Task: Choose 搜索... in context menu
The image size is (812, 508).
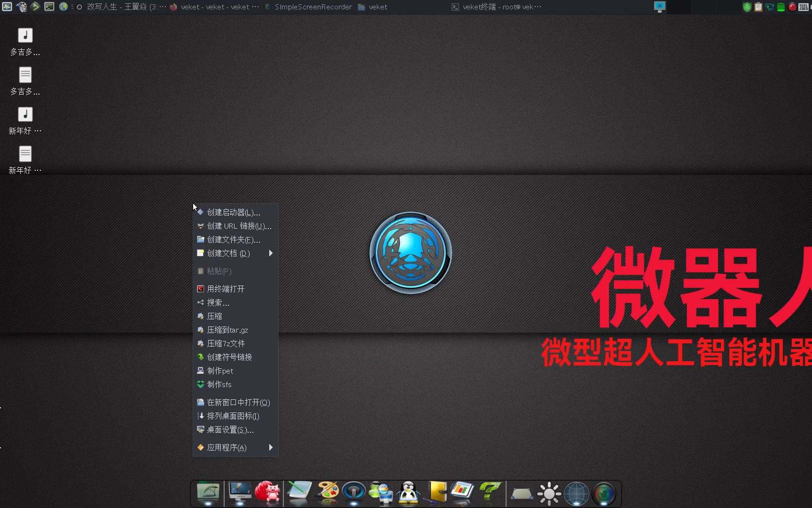Action: [235, 302]
